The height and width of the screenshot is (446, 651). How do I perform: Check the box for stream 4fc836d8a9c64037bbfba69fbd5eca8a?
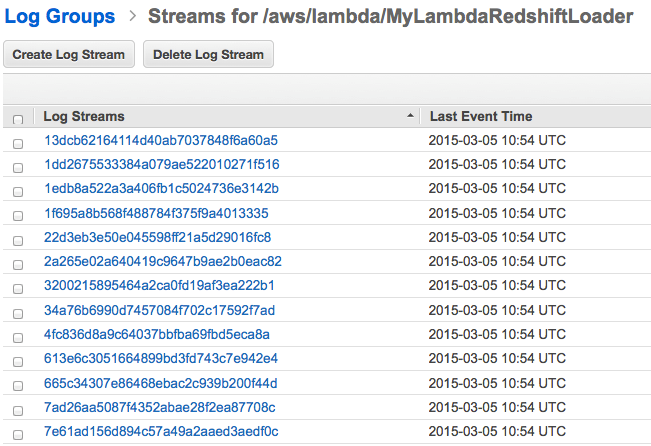[18, 338]
